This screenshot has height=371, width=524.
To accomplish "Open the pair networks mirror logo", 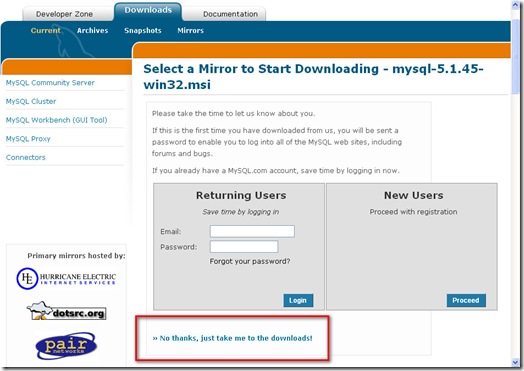I will (x=66, y=346).
